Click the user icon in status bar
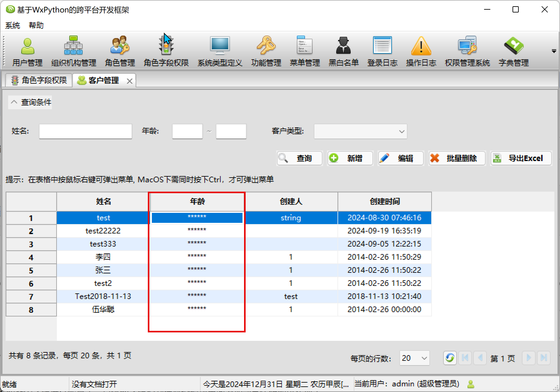Viewport: 560px width, 392px height. pos(470,384)
